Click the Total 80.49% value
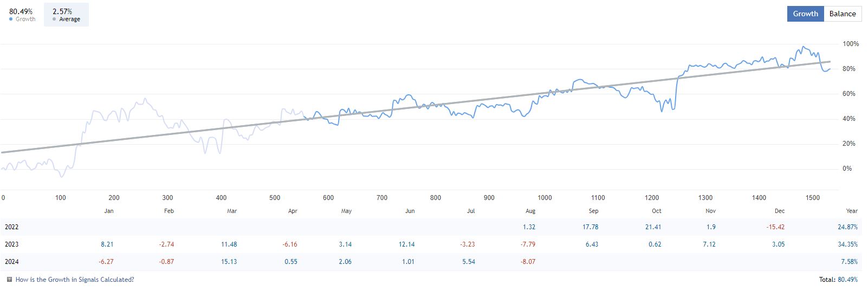 click(847, 280)
